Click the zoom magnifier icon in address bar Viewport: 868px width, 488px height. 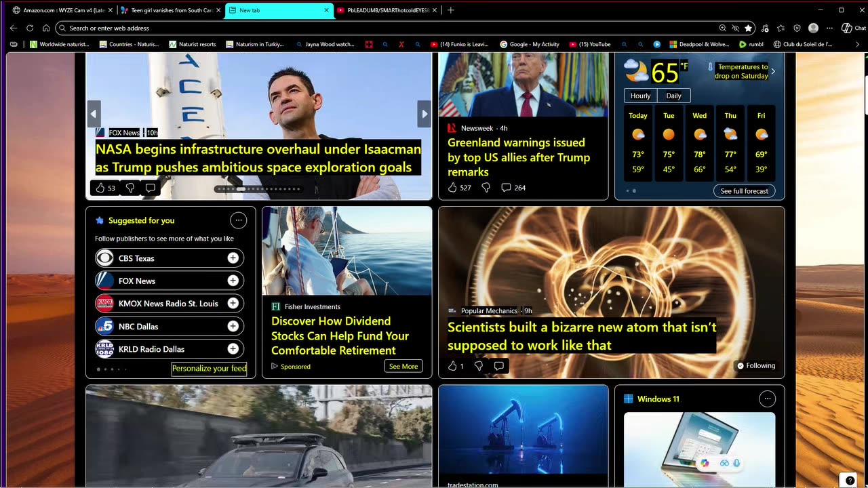722,28
